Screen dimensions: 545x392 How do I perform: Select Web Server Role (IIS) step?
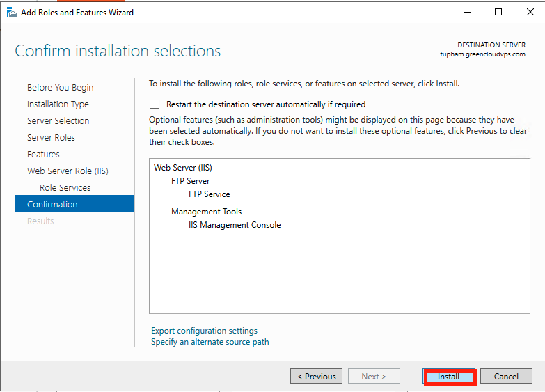(x=68, y=171)
